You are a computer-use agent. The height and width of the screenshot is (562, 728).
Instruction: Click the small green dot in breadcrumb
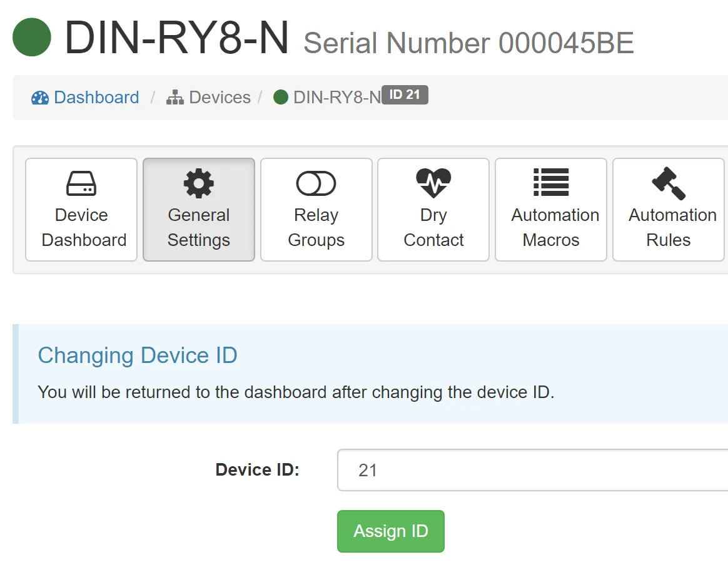point(281,98)
